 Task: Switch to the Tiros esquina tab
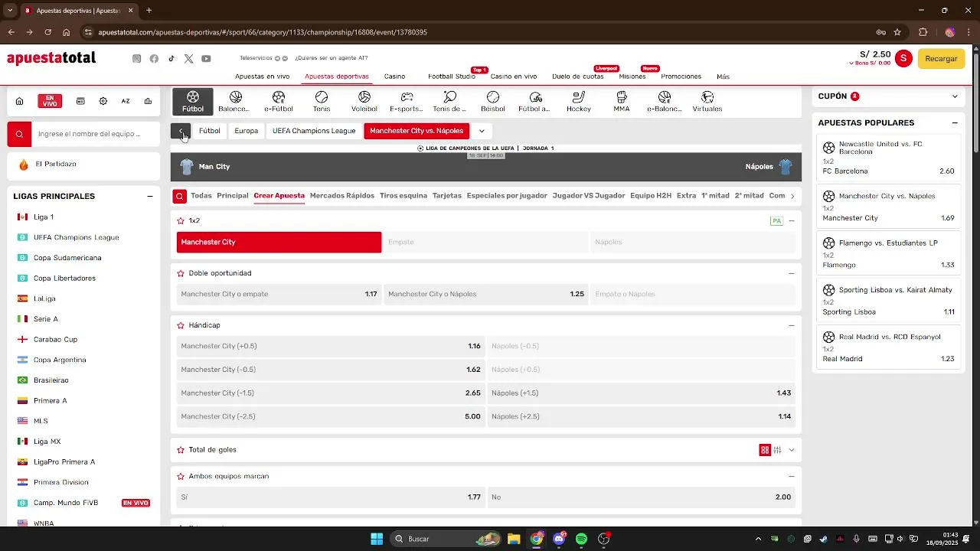pos(403,196)
